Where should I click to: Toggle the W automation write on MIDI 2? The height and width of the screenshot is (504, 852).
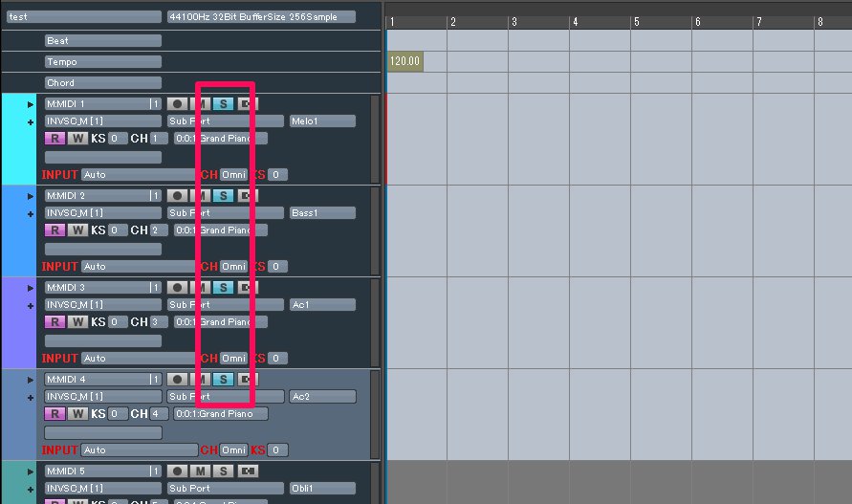tap(77, 230)
